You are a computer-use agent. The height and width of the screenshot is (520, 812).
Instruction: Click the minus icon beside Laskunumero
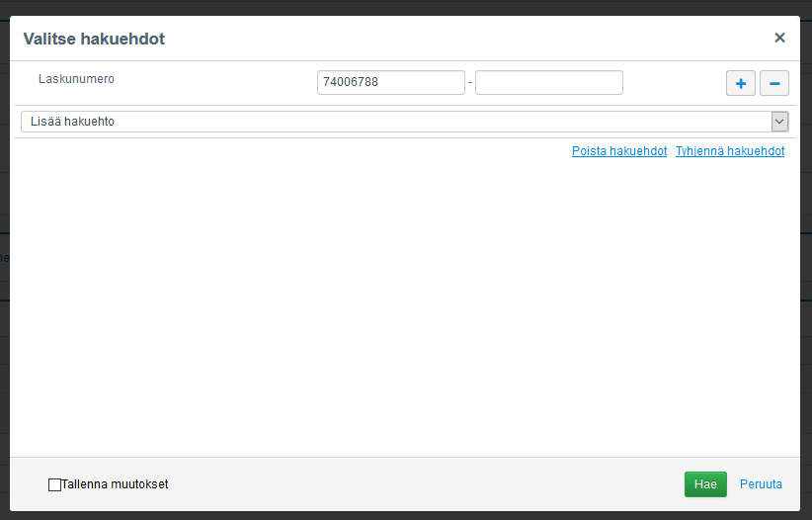tap(774, 83)
